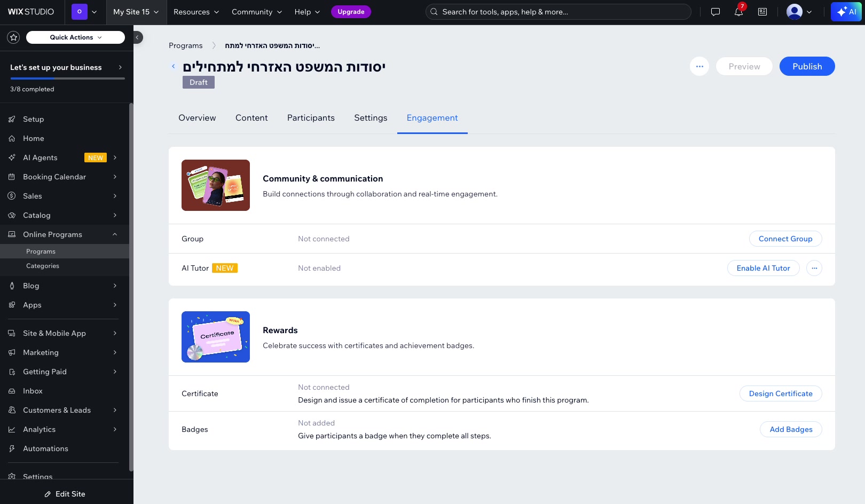Click the search tools input field

click(x=558, y=12)
